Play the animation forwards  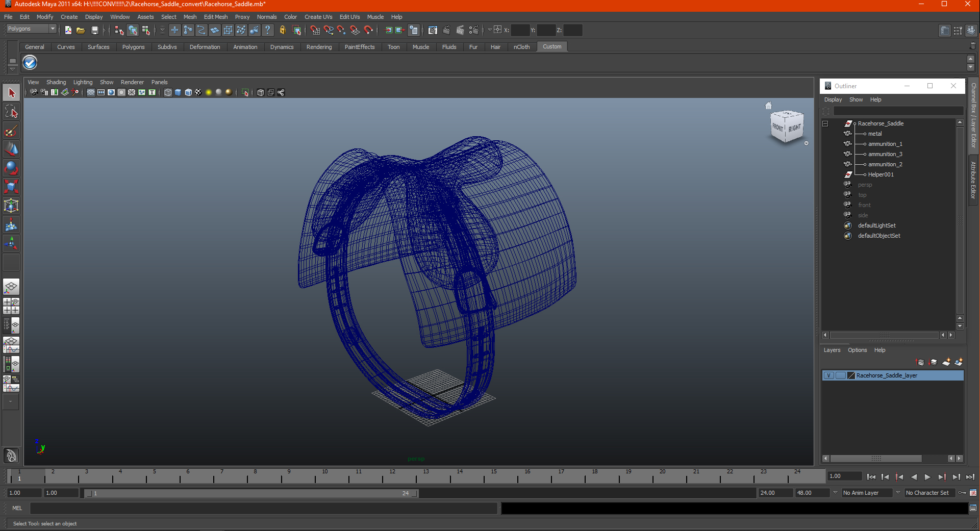[927, 477]
